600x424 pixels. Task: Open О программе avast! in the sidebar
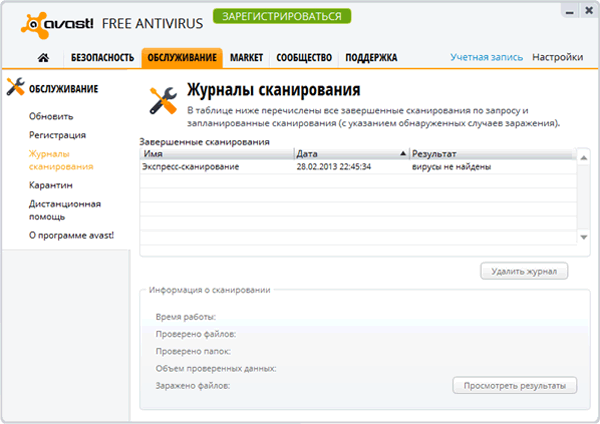click(x=71, y=235)
